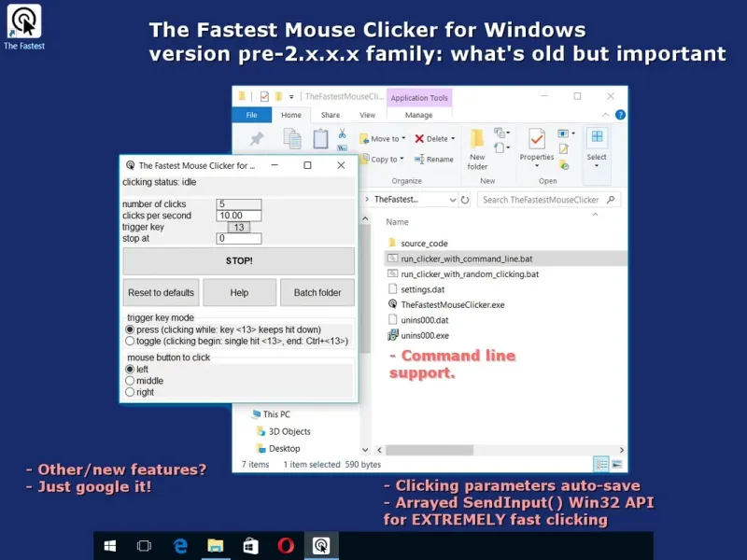Click Rename in the Organize group
Image resolution: width=747 pixels, height=560 pixels.
[x=434, y=159]
